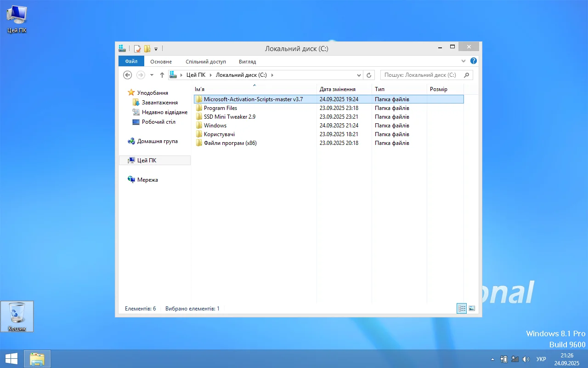Image resolution: width=588 pixels, height=368 pixels.
Task: Open File Explorer from the taskbar
Action: coord(37,359)
